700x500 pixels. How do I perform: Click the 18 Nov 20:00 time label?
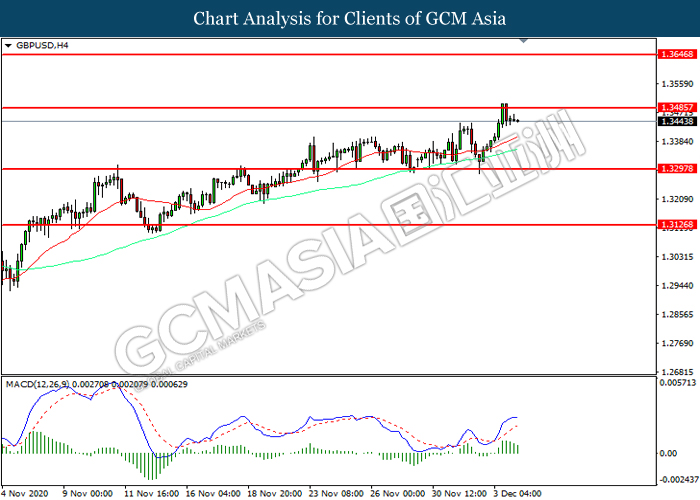[275, 494]
